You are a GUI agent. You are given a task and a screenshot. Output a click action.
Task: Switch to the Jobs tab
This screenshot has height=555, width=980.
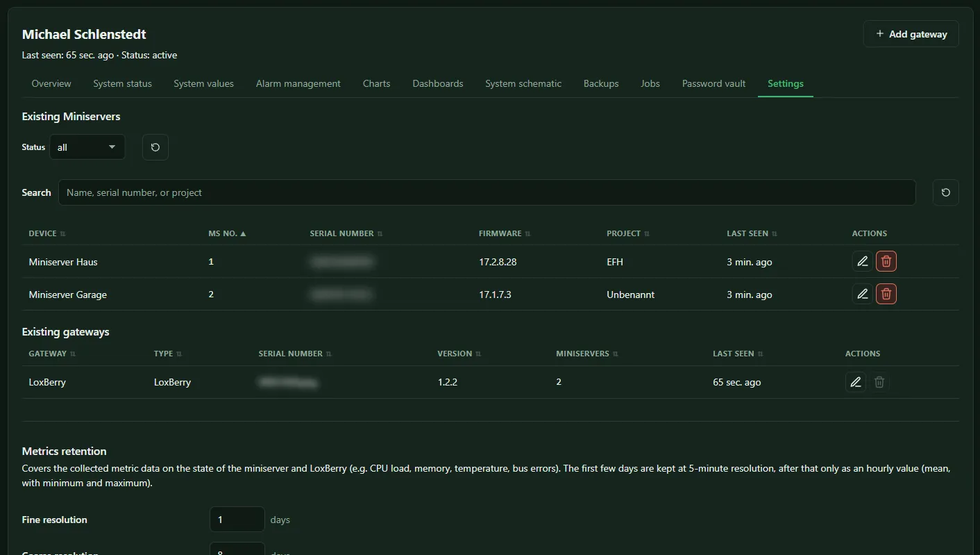tap(650, 83)
